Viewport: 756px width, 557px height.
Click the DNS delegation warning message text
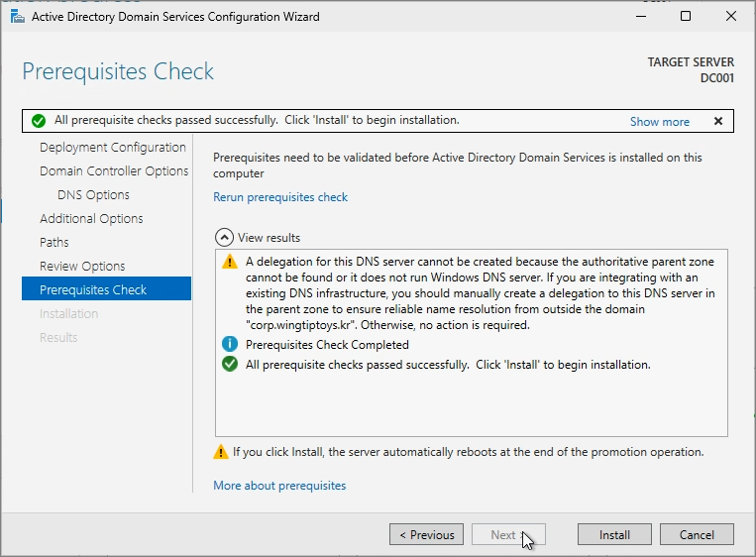[x=481, y=293]
